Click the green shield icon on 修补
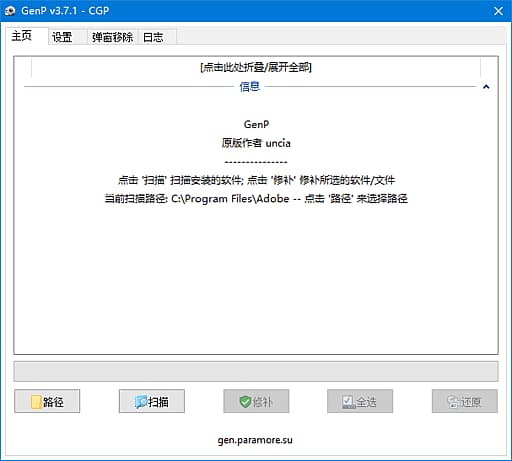The image size is (512, 461). pyautogui.click(x=245, y=402)
